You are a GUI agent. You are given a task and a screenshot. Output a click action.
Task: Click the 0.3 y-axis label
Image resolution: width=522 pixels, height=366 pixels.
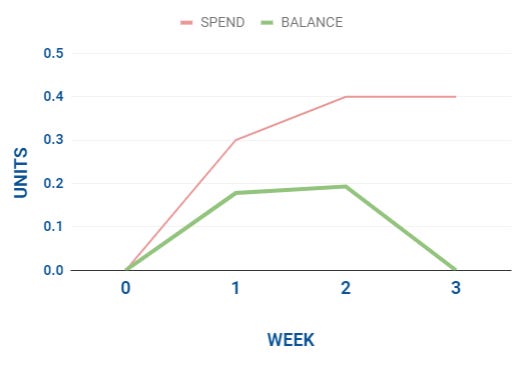coord(53,140)
